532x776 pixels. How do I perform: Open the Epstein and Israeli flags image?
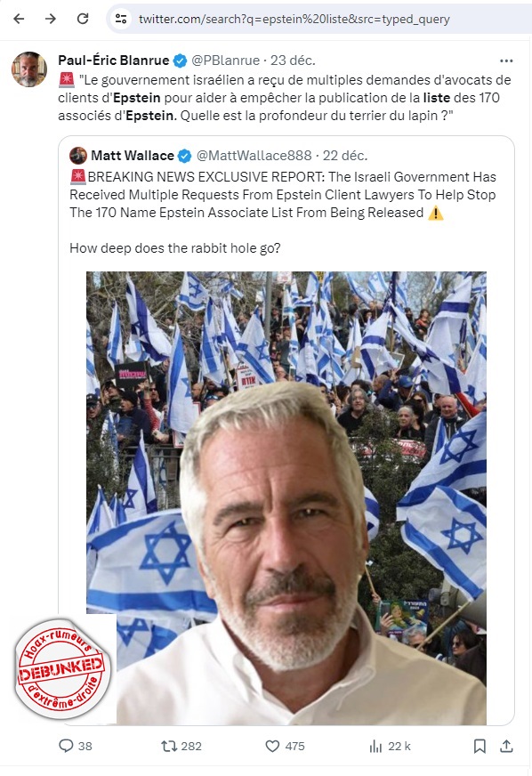[286, 497]
